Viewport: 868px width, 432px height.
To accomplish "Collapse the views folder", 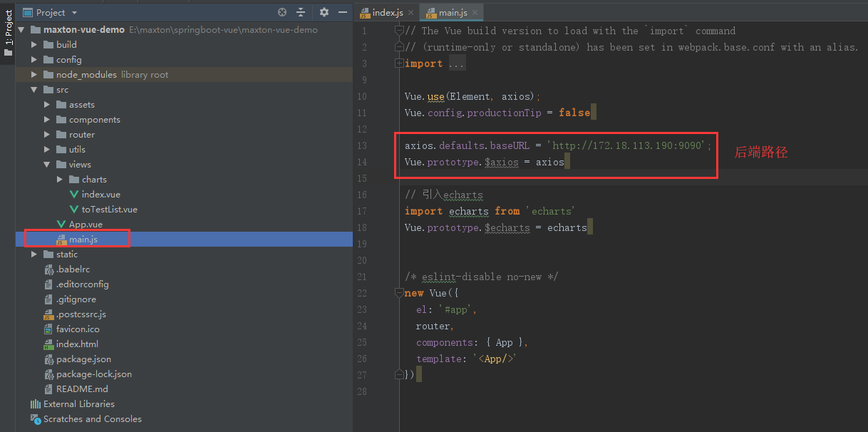I will point(47,165).
